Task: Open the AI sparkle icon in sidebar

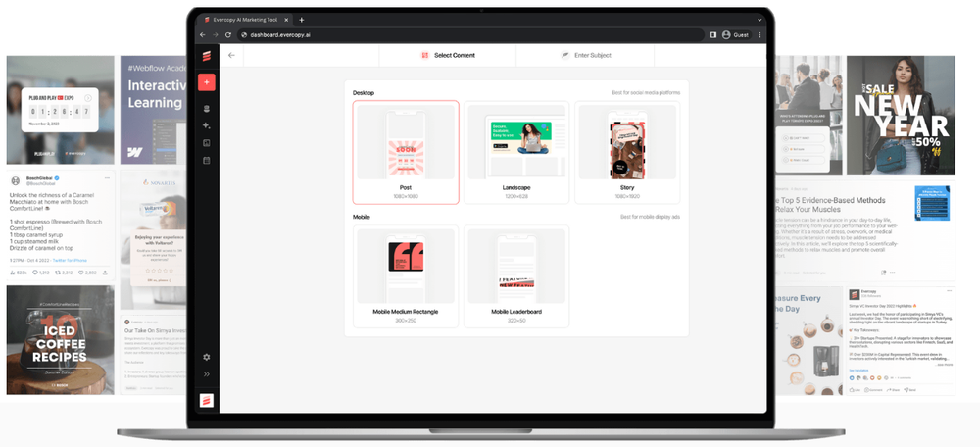Action: pyautogui.click(x=206, y=125)
